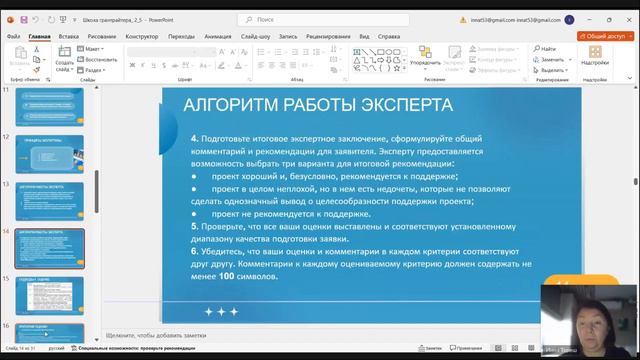Copy selection using the copy icon
The height and width of the screenshot is (360, 640).
pyautogui.click(x=36, y=60)
